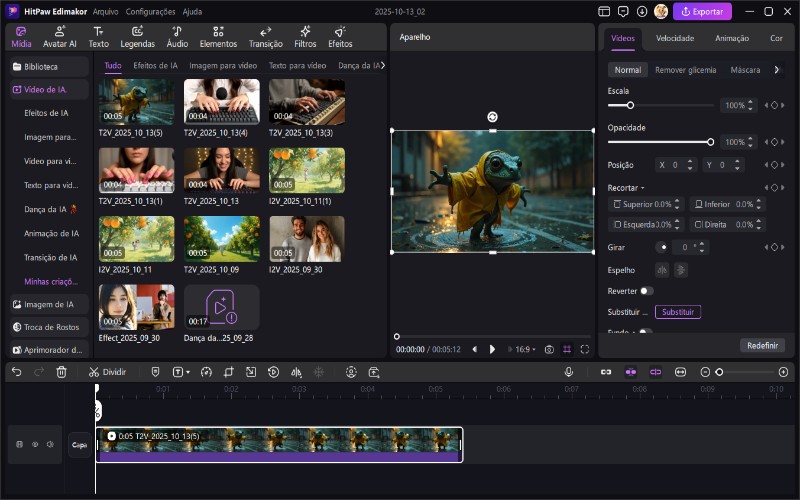
Task: Open the Ajuda menu
Action: [192, 11]
